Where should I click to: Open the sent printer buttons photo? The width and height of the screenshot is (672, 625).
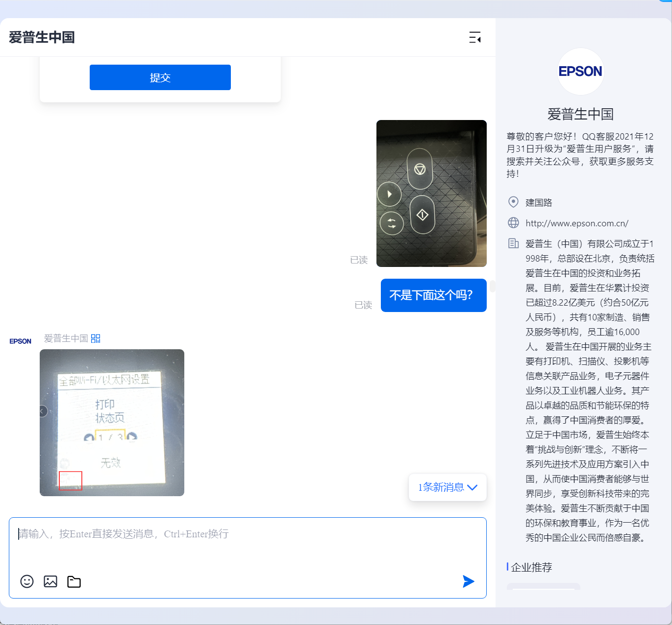tap(431, 193)
